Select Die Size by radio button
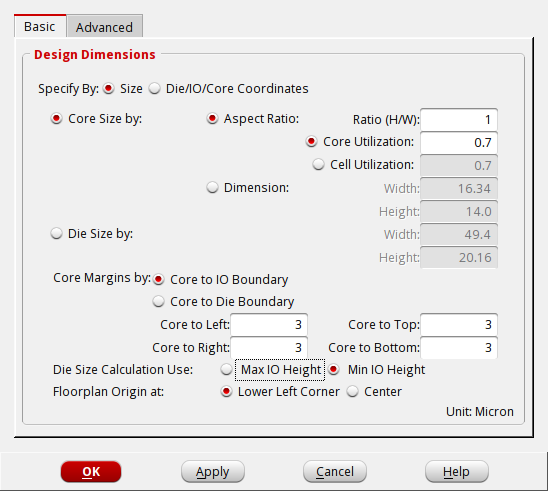 [56, 233]
